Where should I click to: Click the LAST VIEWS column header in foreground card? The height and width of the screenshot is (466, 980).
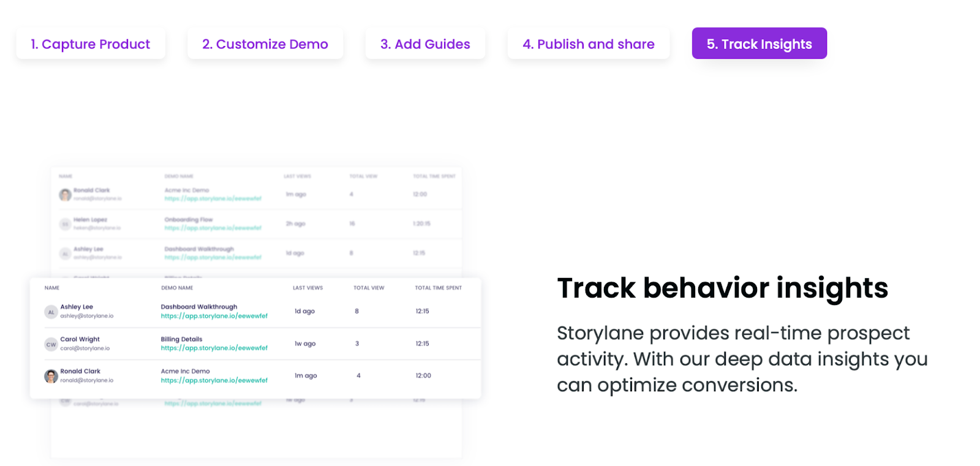click(307, 288)
